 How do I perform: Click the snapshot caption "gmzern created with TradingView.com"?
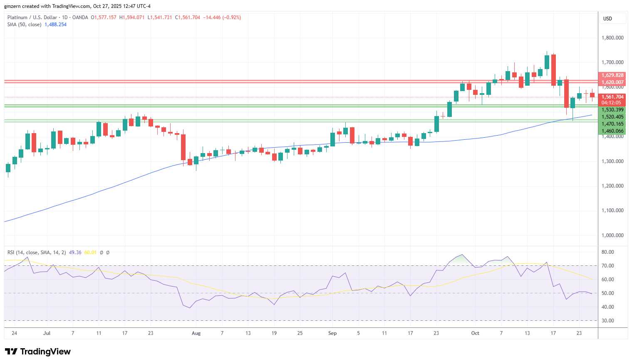click(x=47, y=6)
